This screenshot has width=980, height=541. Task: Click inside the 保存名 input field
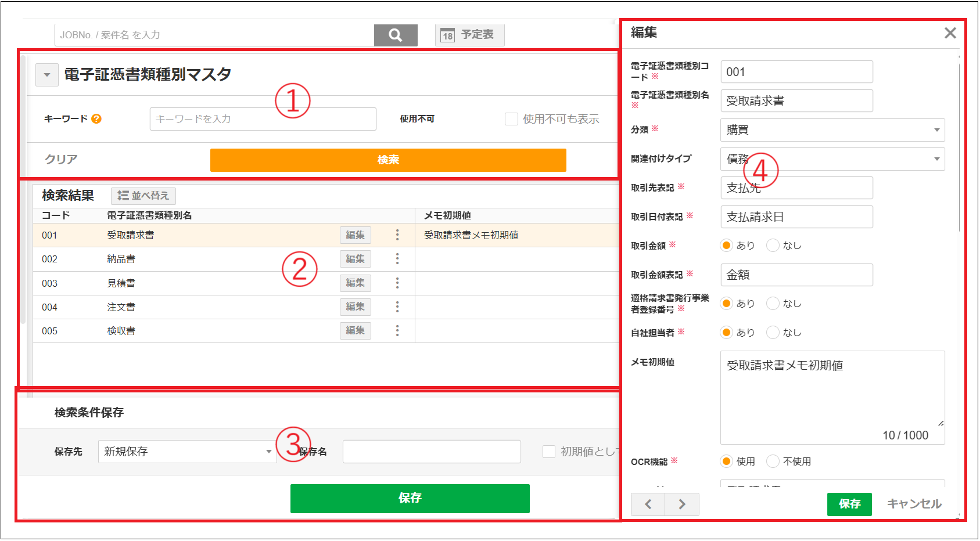click(x=431, y=451)
